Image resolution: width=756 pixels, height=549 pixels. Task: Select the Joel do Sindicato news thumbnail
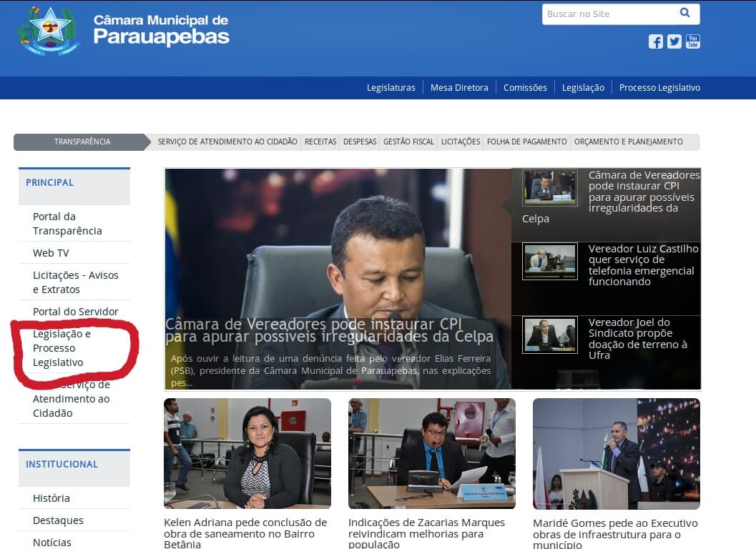[x=549, y=335]
